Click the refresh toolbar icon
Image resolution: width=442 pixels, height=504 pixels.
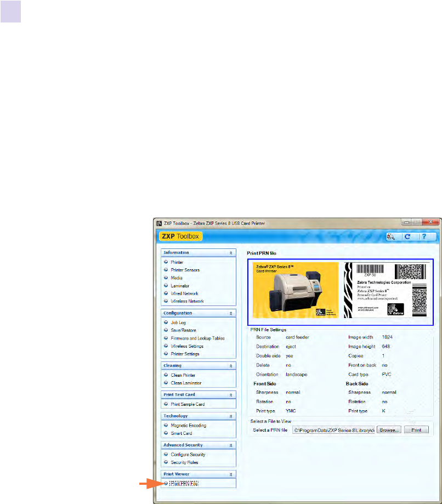coord(407,236)
